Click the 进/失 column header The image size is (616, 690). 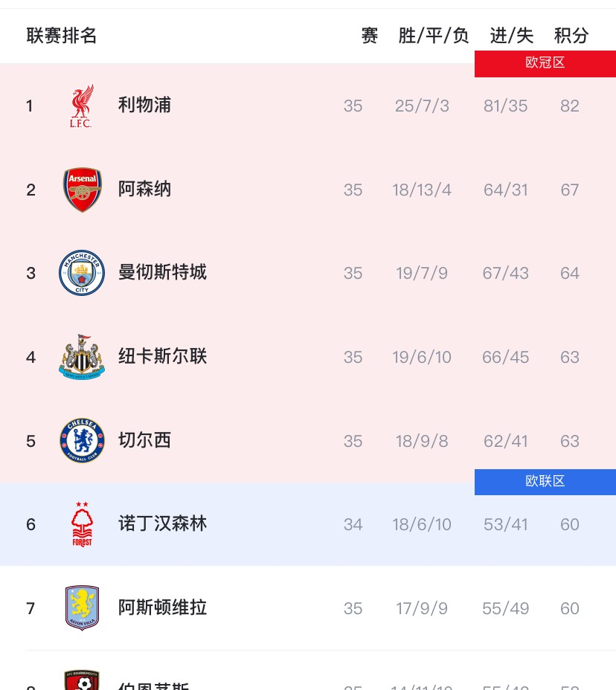[x=511, y=36]
